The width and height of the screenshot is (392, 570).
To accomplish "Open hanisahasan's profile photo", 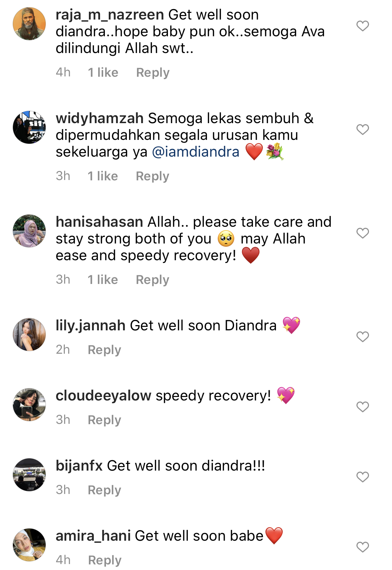I will pyautogui.click(x=29, y=231).
